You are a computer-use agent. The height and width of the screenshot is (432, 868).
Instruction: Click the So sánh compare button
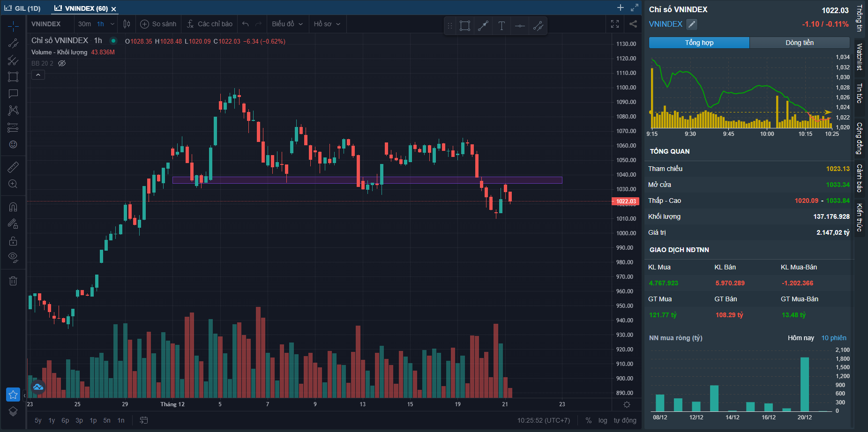pyautogui.click(x=158, y=24)
